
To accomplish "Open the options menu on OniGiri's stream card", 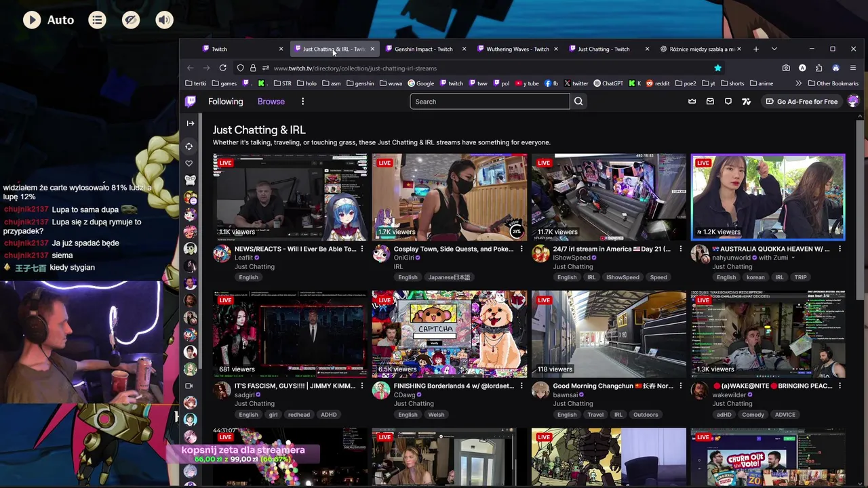I will click(x=521, y=249).
